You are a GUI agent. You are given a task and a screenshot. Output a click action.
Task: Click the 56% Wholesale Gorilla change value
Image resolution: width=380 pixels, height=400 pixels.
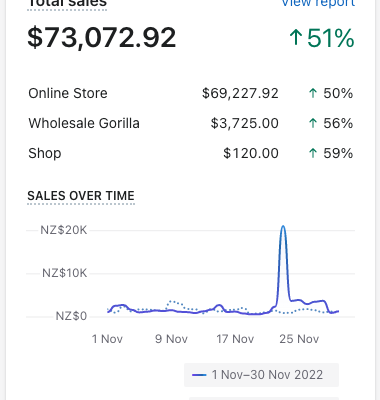coord(338,123)
